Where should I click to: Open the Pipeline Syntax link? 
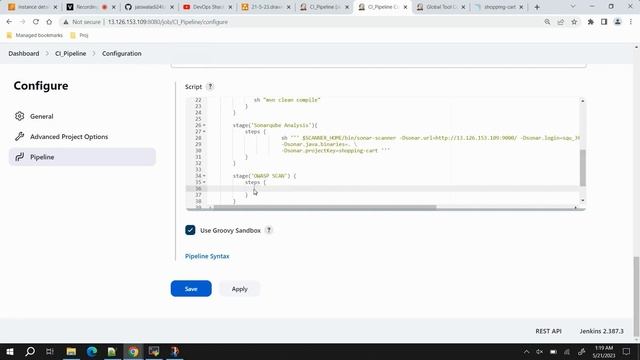tap(207, 256)
